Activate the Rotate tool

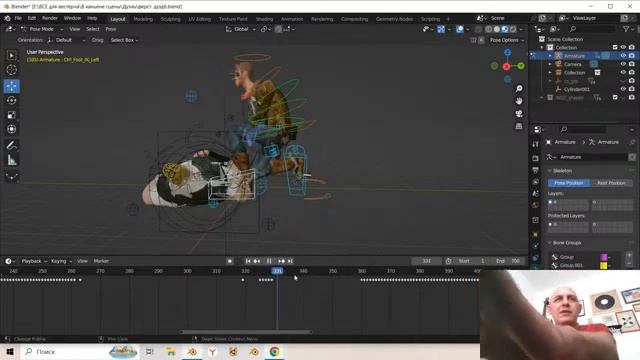point(11,100)
